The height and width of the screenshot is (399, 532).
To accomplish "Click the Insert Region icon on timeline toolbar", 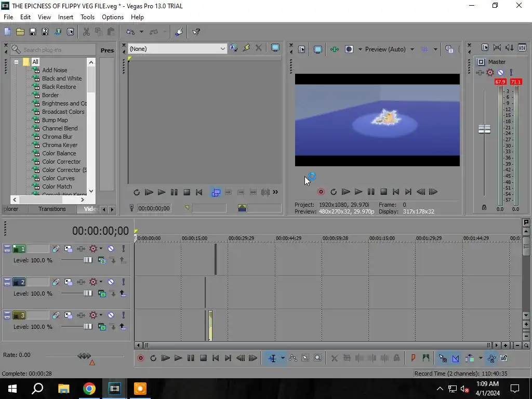I will pos(425,358).
